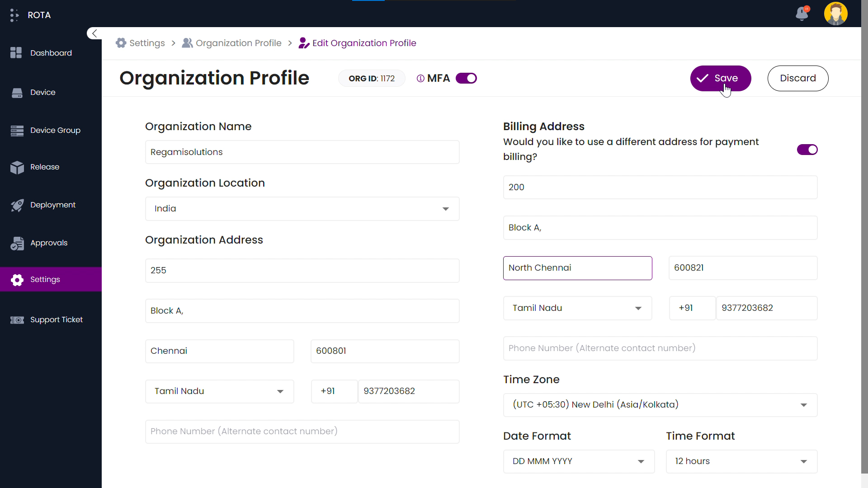
Task: Turn off the different billing address toggle
Action: point(807,150)
